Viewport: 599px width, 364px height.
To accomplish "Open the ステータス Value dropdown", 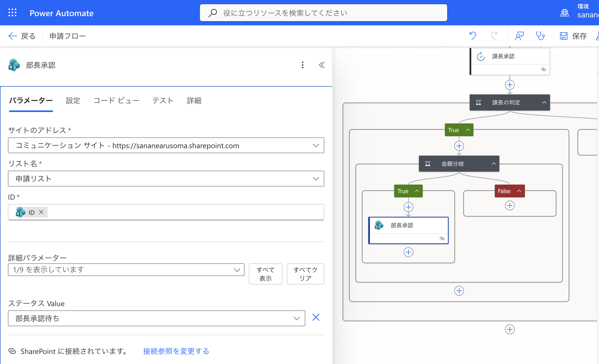I will (157, 318).
